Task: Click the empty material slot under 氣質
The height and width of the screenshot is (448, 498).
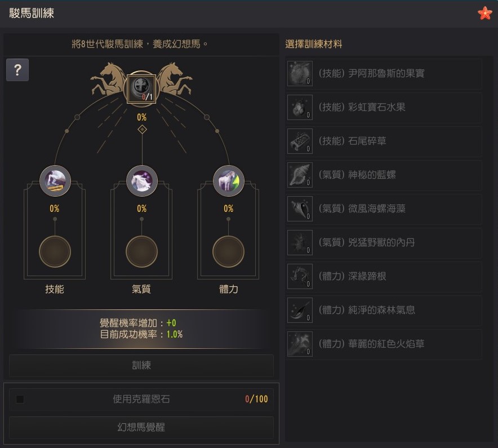Action: 141,252
